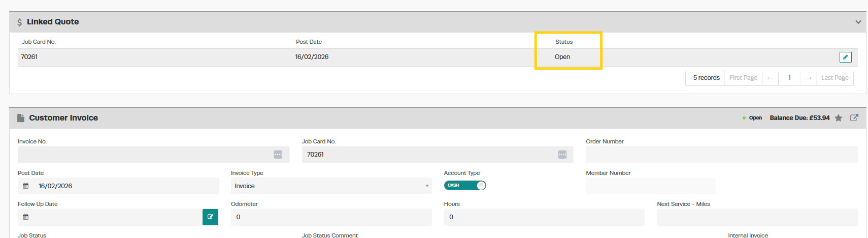Image resolution: width=868 pixels, height=238 pixels.
Task: Click the Post Date calendar icon
Action: pos(26,186)
